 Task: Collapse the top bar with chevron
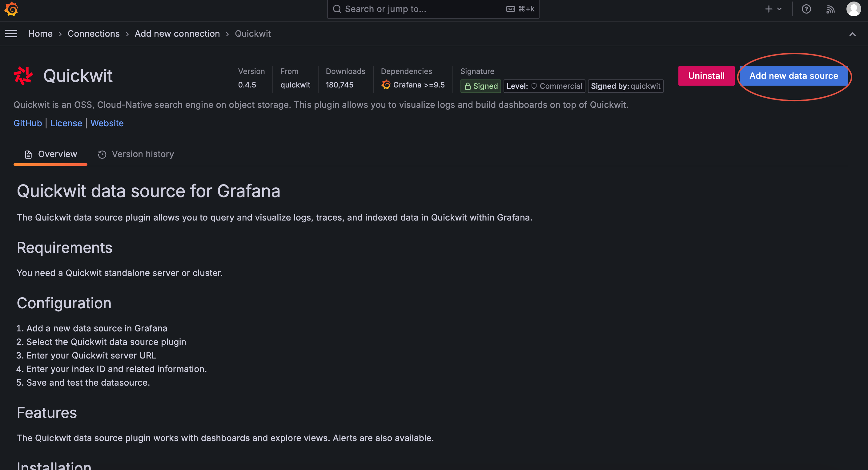[852, 34]
